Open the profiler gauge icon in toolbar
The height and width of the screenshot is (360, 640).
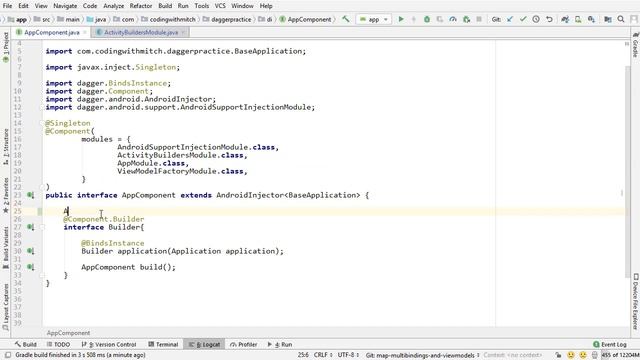pyautogui.click(x=453, y=19)
